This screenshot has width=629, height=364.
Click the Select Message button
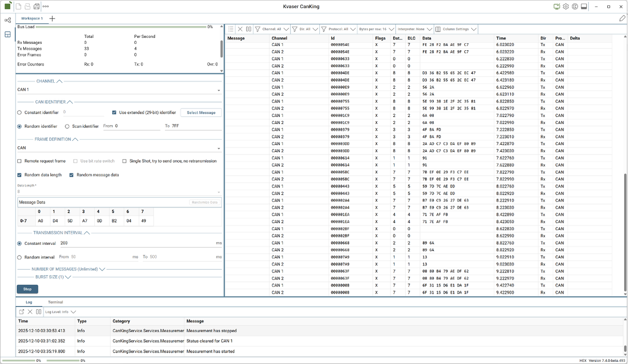[x=201, y=113]
